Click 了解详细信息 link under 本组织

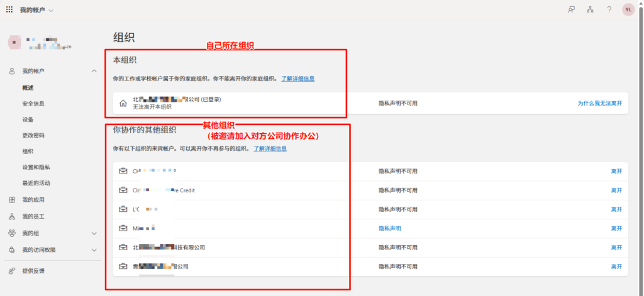coord(297,79)
